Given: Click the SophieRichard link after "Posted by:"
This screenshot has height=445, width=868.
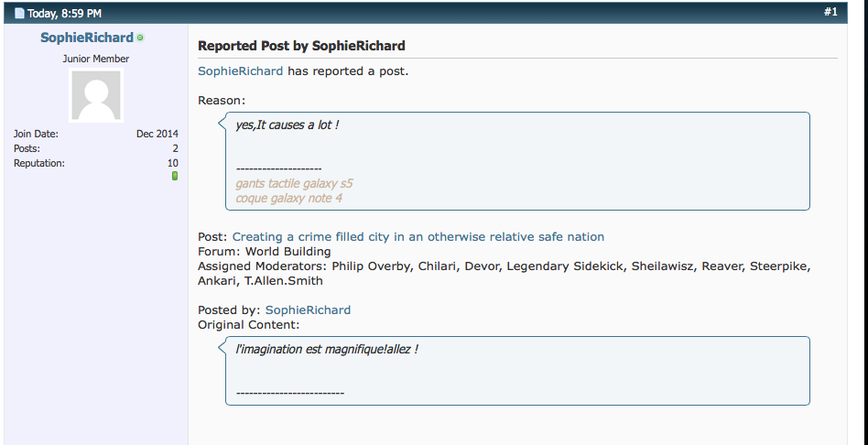Looking at the screenshot, I should coord(308,309).
